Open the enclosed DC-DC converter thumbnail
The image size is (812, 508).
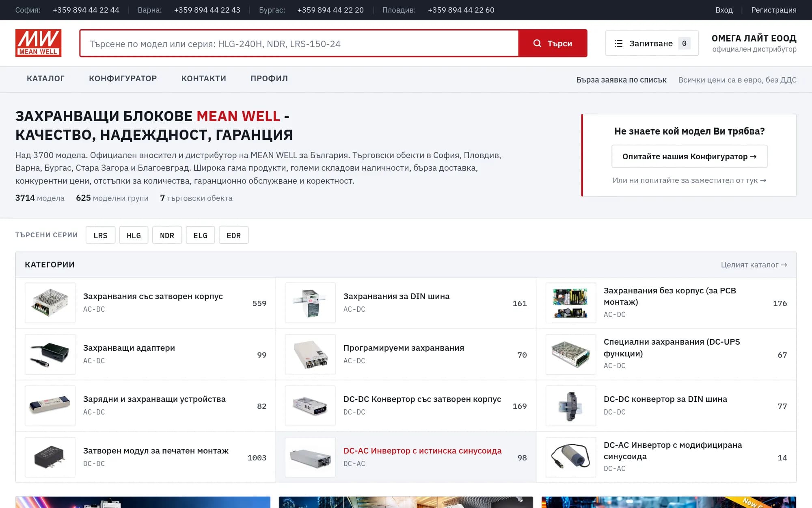click(x=310, y=406)
